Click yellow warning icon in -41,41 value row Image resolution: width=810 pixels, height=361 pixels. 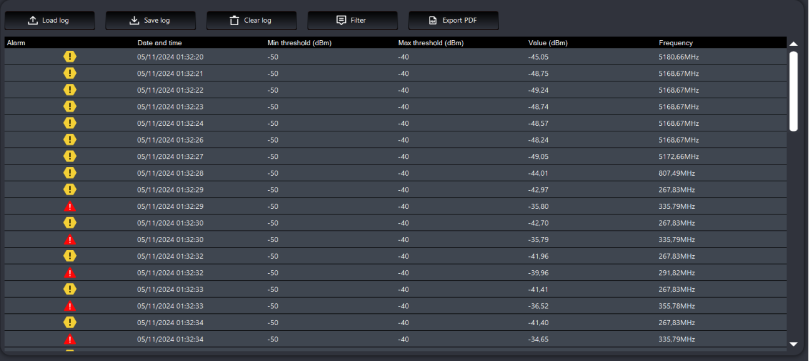click(x=70, y=289)
